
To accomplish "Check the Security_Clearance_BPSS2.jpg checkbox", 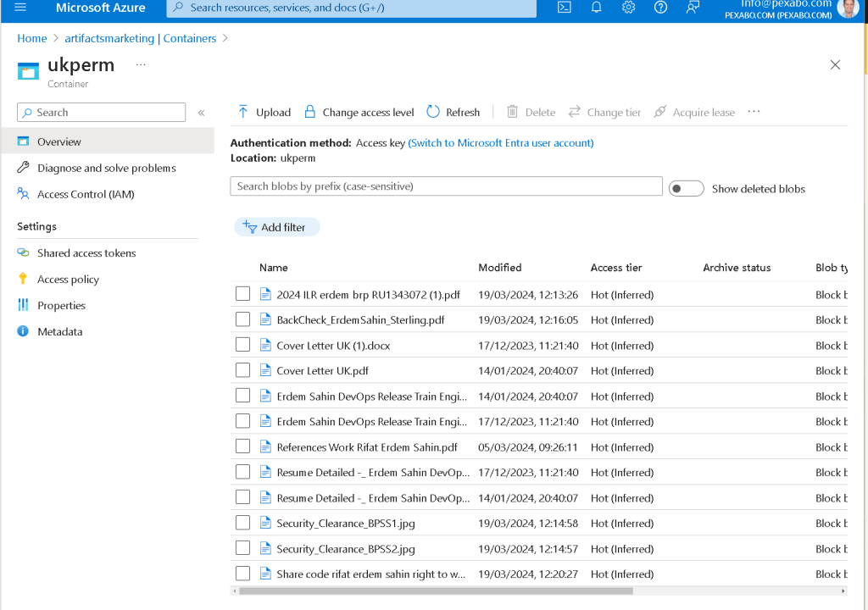I will pyautogui.click(x=242, y=548).
